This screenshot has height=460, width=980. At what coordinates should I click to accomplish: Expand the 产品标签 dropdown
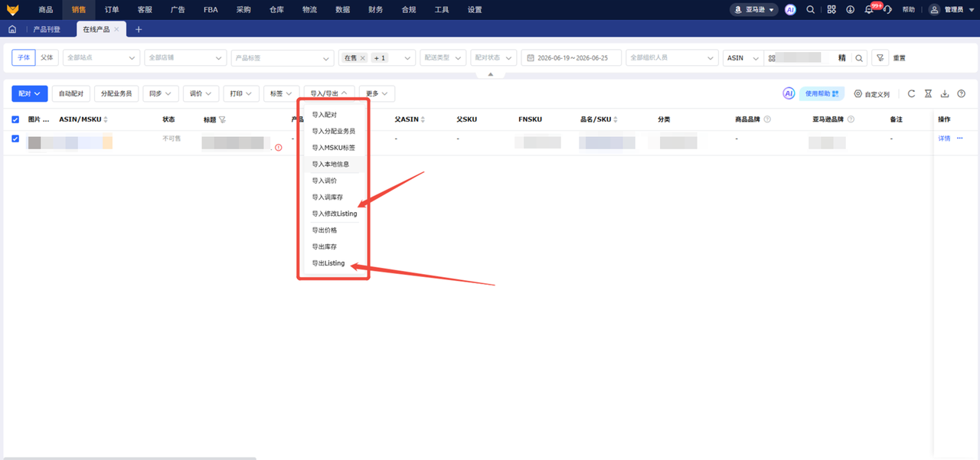pyautogui.click(x=282, y=58)
